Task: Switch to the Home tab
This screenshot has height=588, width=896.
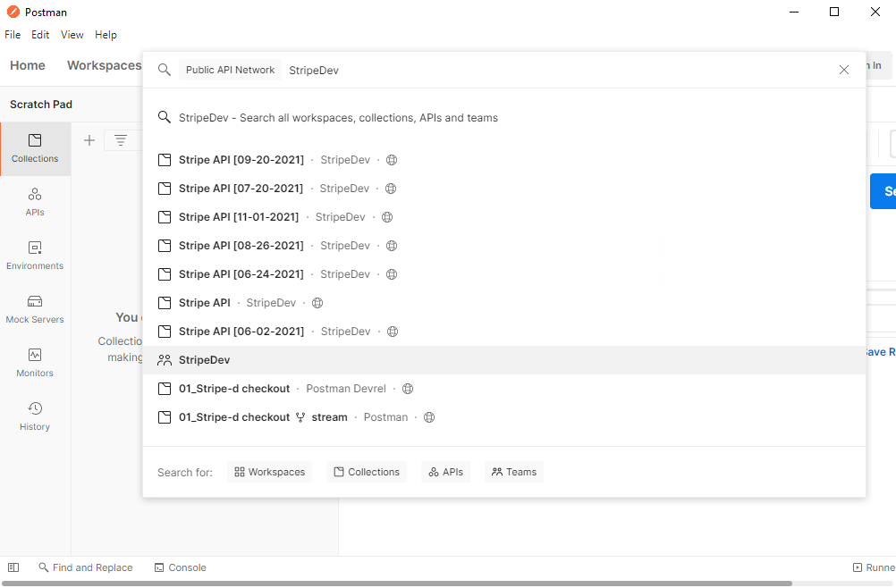Action: pyautogui.click(x=27, y=65)
